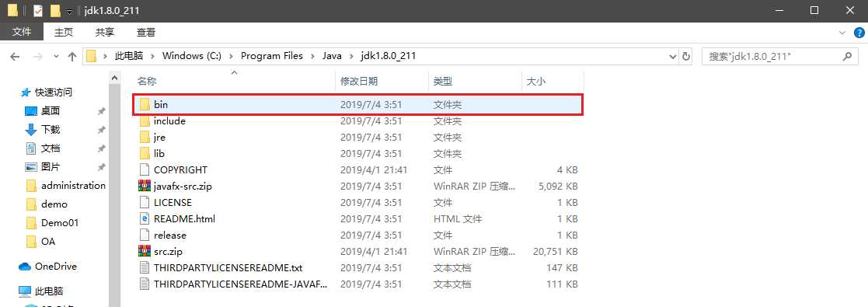Select the release file icon

tap(145, 235)
